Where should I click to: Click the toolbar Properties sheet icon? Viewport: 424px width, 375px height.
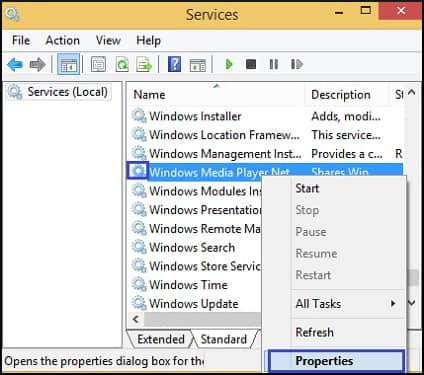[x=98, y=64]
